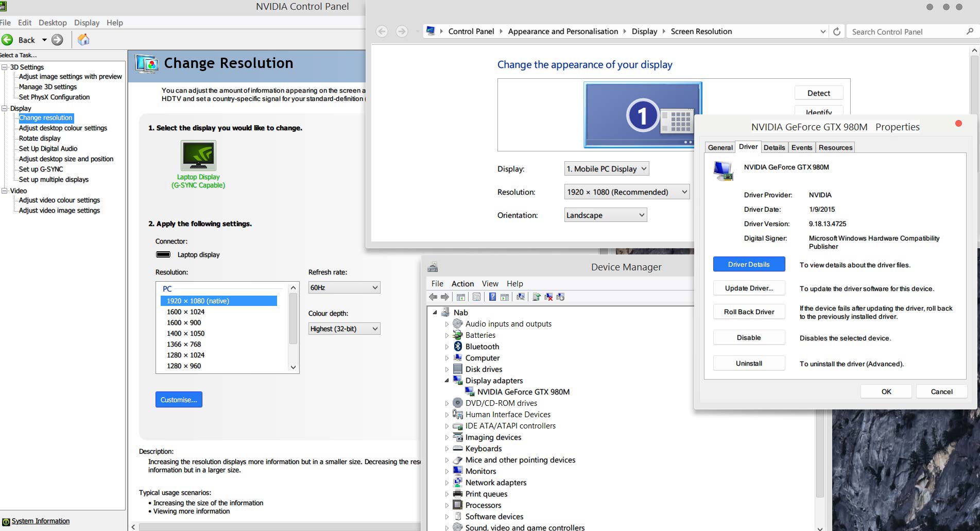
Task: Click the Search Control Panel field
Action: point(906,31)
